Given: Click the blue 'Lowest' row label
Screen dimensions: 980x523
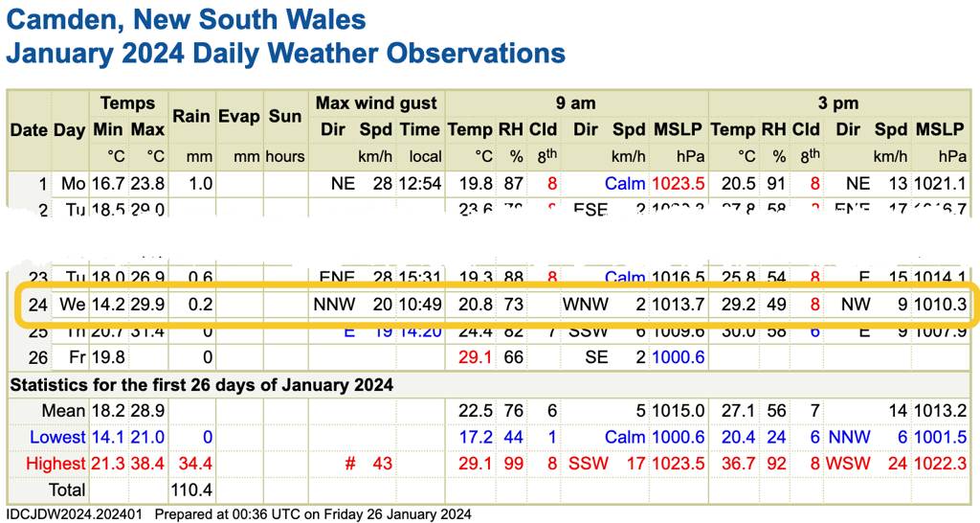Looking at the screenshot, I should coord(57,438).
